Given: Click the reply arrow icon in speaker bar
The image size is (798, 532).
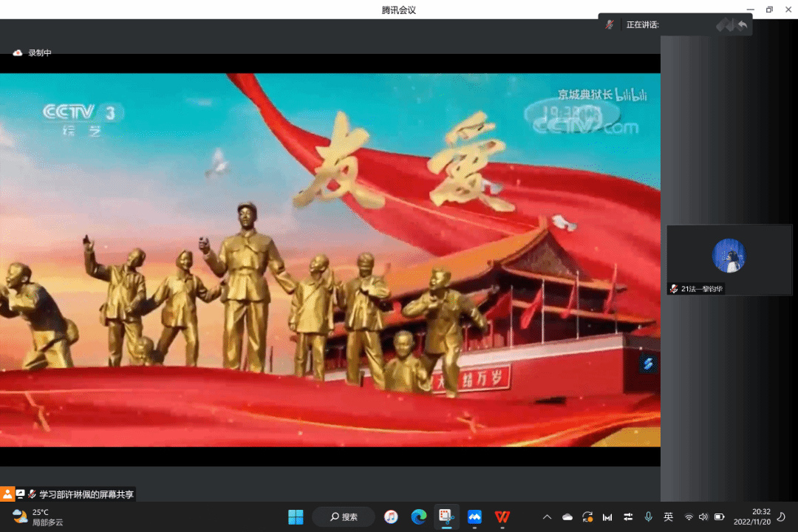Looking at the screenshot, I should (x=742, y=25).
